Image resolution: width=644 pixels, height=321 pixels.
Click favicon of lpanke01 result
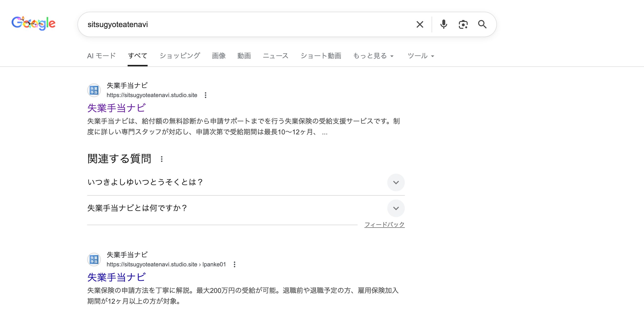point(94,259)
